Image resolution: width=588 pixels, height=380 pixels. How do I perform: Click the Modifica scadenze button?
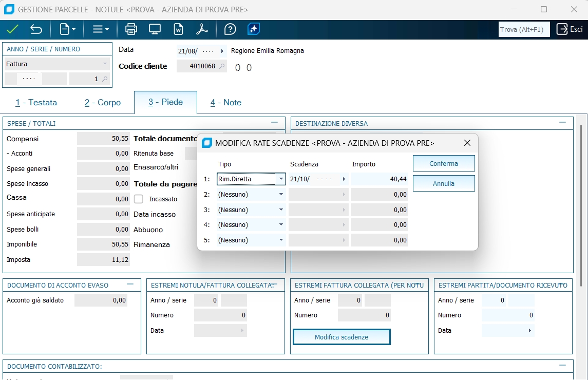coord(342,337)
